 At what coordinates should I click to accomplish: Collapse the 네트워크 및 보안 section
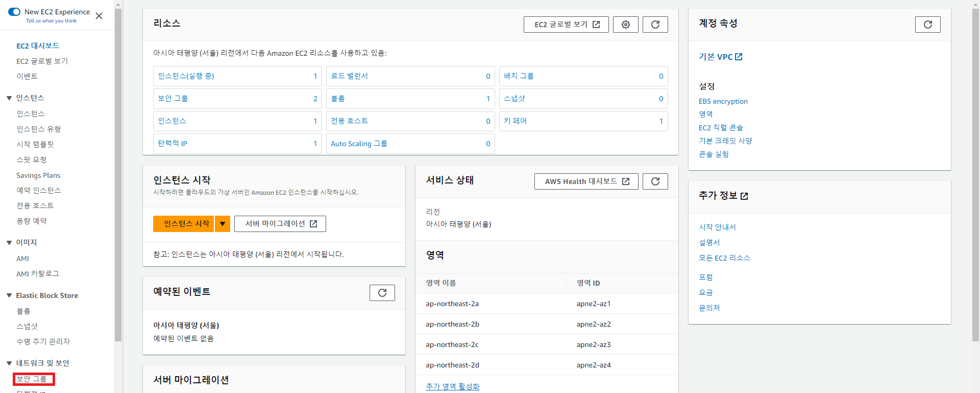(x=9, y=363)
